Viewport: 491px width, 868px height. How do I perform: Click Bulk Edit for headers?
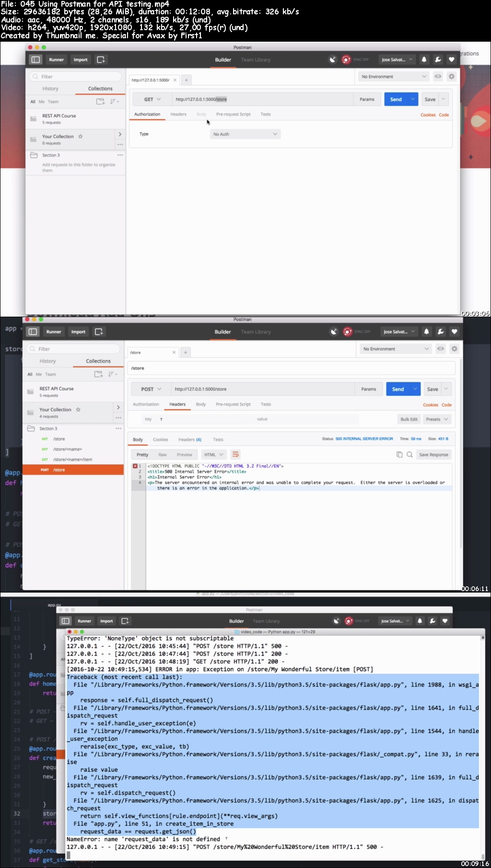coord(409,419)
